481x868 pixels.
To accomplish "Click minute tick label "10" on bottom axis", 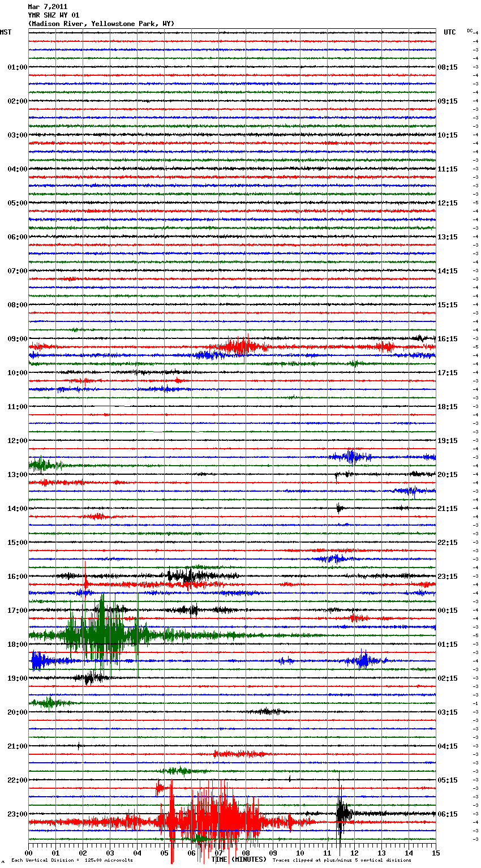I will point(300,853).
